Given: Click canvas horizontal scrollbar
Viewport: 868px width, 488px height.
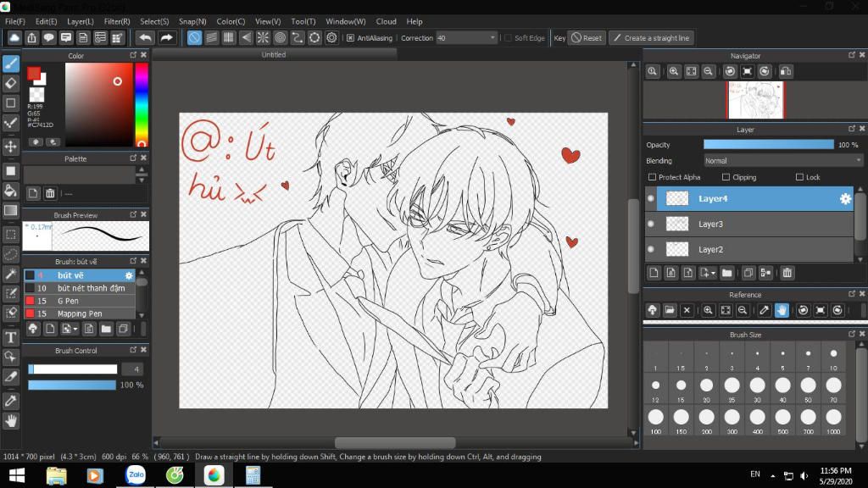Looking at the screenshot, I should (395, 443).
